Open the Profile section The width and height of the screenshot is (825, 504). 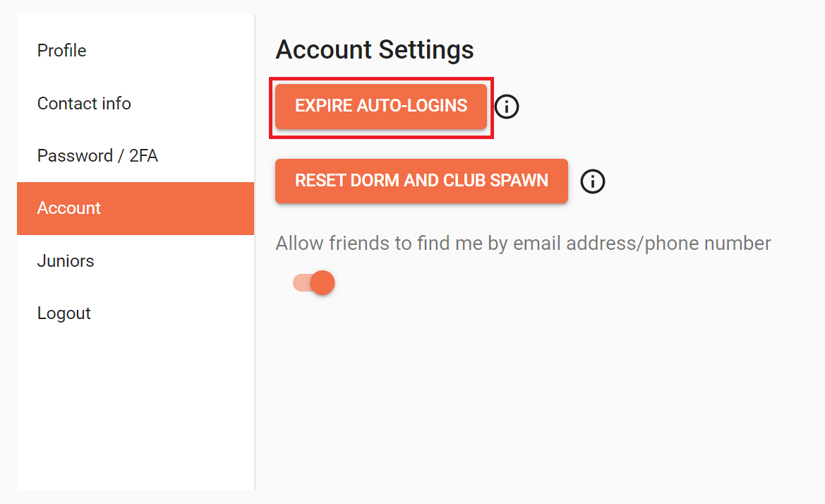62,51
